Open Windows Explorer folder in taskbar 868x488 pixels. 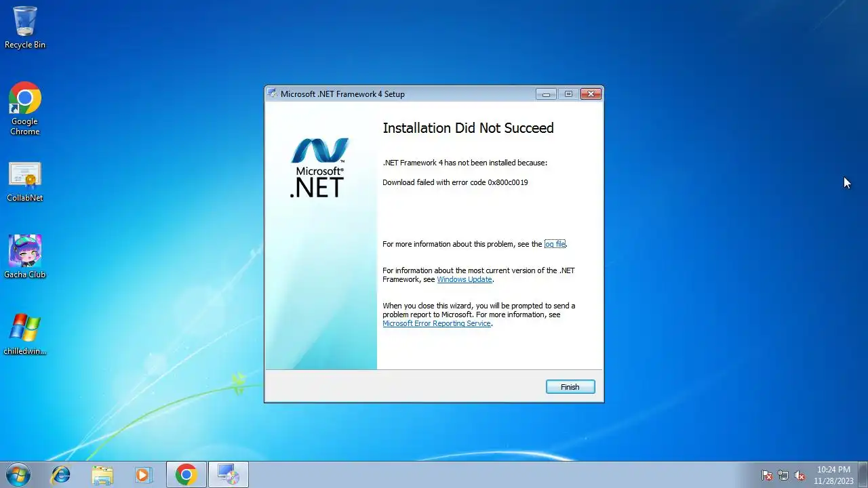(102, 474)
